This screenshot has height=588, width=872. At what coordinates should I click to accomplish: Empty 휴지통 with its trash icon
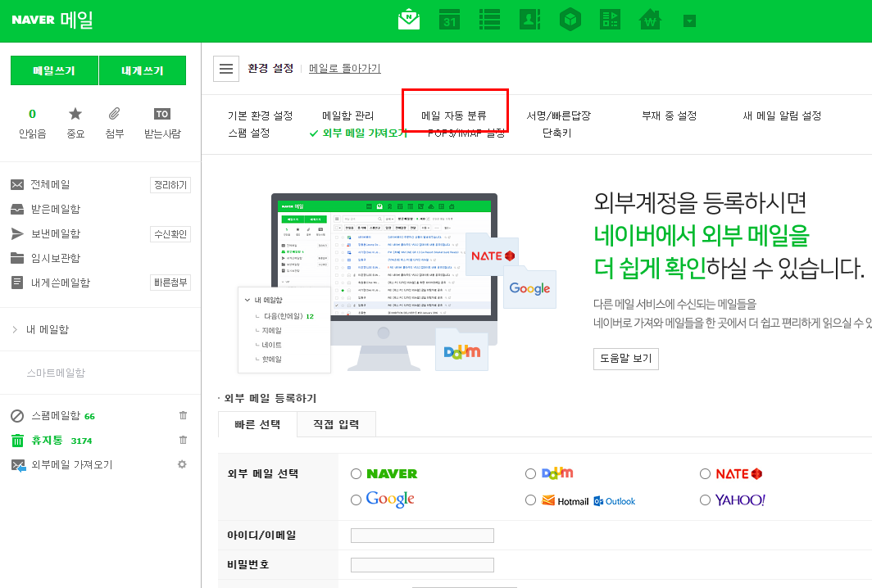tap(183, 440)
